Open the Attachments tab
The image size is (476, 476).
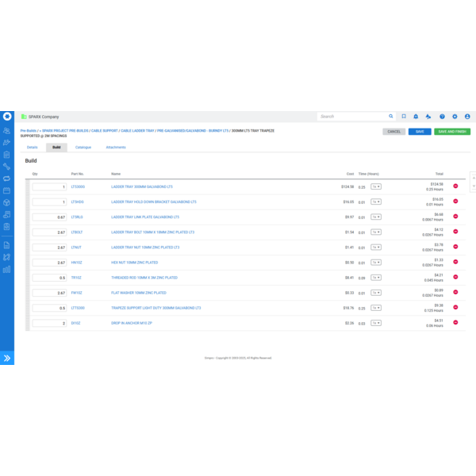(116, 148)
